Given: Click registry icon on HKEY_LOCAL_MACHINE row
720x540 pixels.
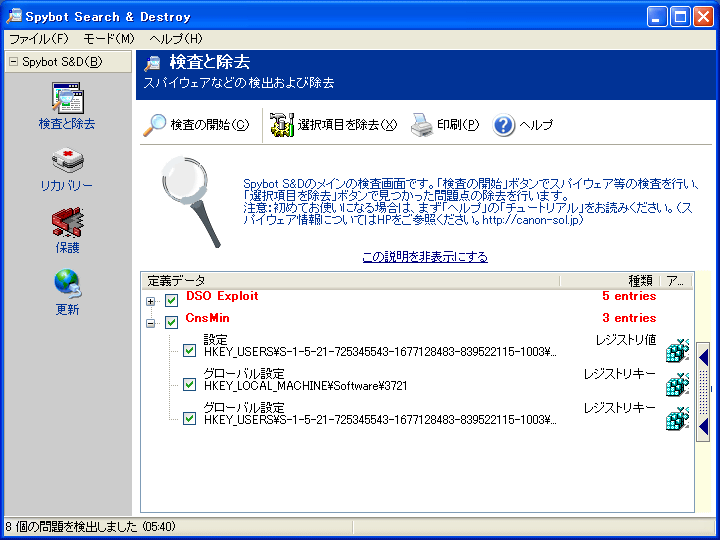Looking at the screenshot, I should [x=677, y=385].
